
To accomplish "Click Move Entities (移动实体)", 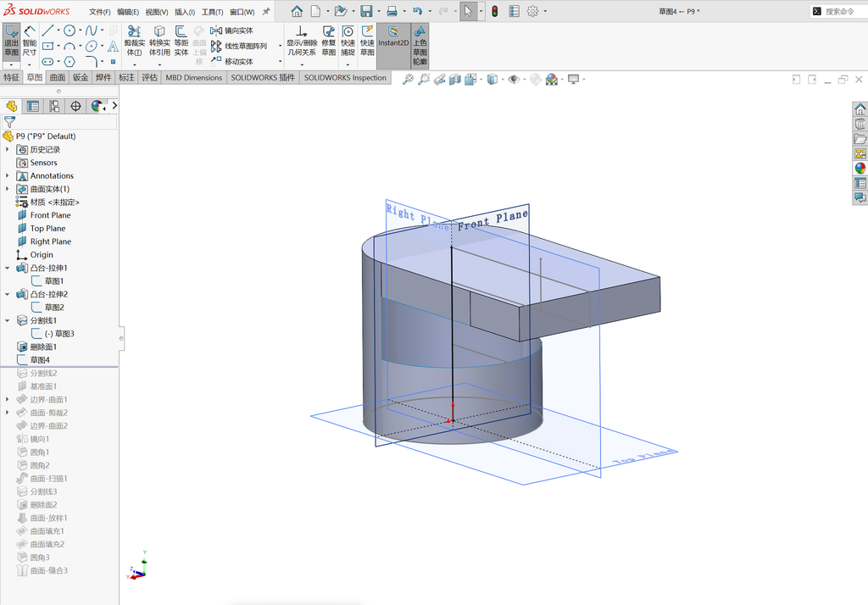I will 232,62.
